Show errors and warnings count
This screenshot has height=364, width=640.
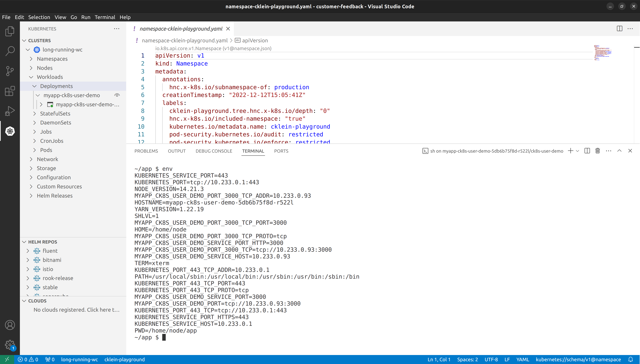pyautogui.click(x=28, y=360)
